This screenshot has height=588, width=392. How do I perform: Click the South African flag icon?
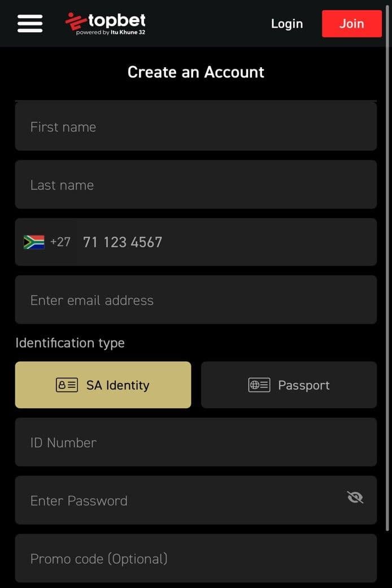tap(35, 241)
